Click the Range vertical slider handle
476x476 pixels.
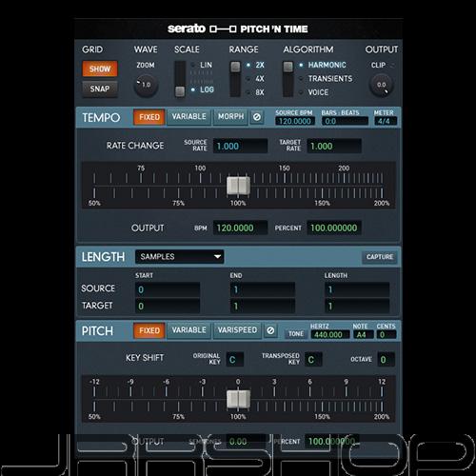[235, 67]
